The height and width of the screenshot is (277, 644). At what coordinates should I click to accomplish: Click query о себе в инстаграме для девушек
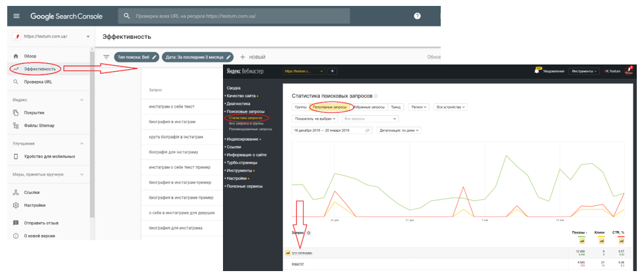coord(182,213)
